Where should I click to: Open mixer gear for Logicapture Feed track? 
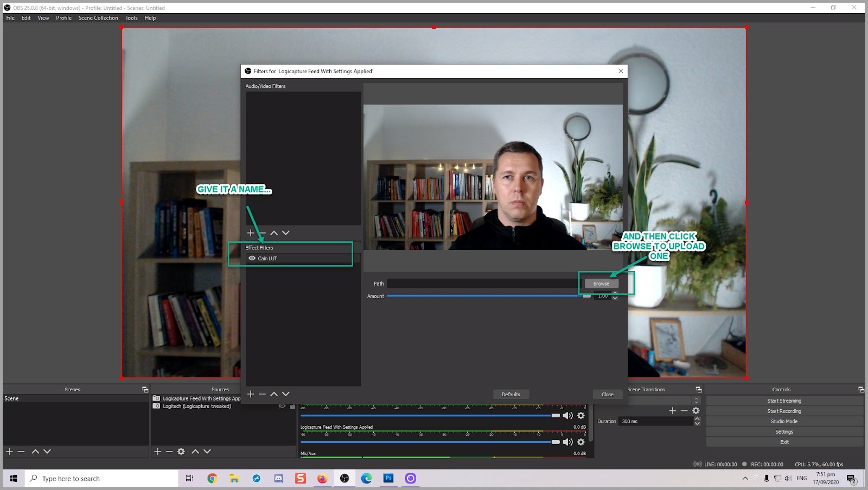(x=581, y=442)
